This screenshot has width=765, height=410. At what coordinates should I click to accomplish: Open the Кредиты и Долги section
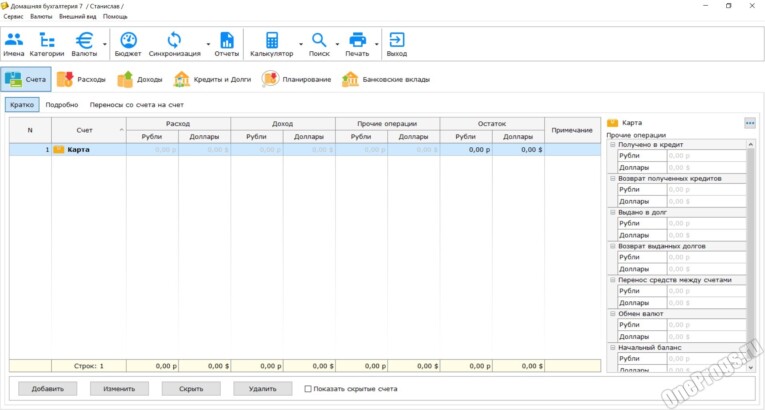[212, 79]
